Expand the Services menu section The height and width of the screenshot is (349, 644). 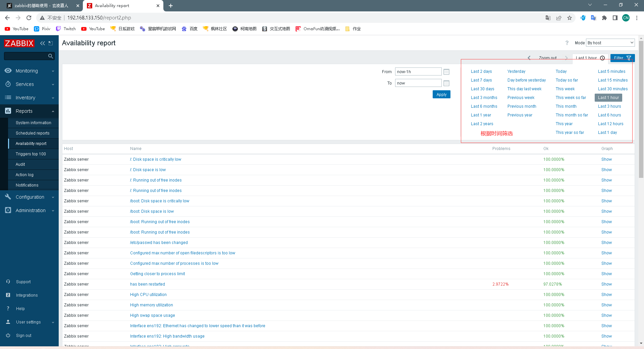coord(53,85)
